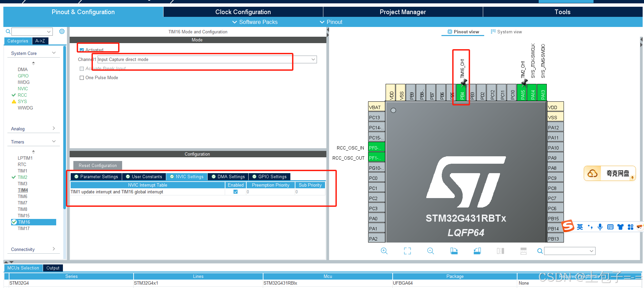
Task: Select the PF0 RCC_OSC_IN pin
Action: coord(377,148)
